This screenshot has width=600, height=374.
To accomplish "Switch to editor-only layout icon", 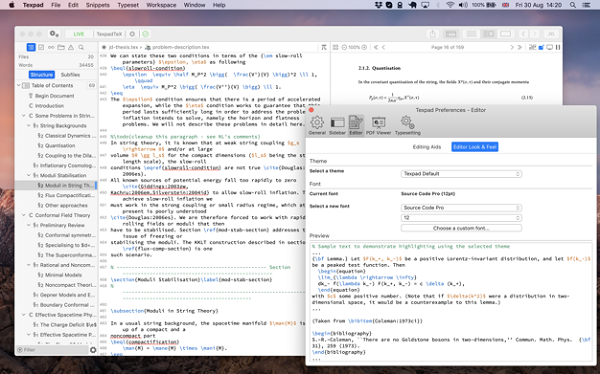I will coord(471,34).
